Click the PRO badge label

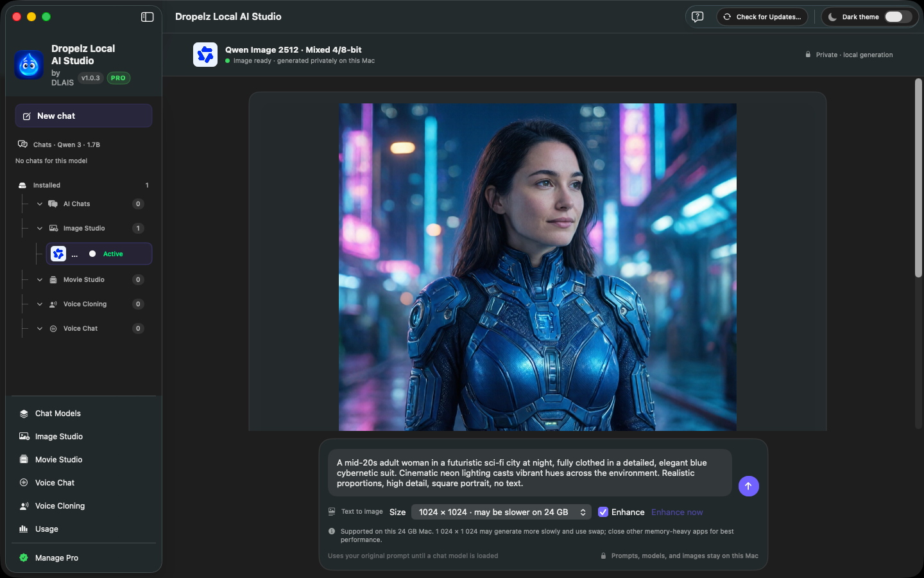[118, 78]
